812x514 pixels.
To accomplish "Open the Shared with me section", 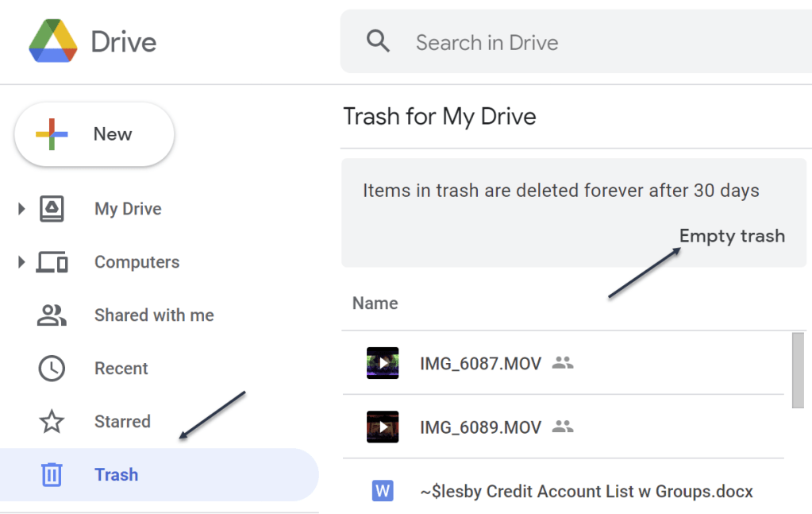I will coord(154,315).
